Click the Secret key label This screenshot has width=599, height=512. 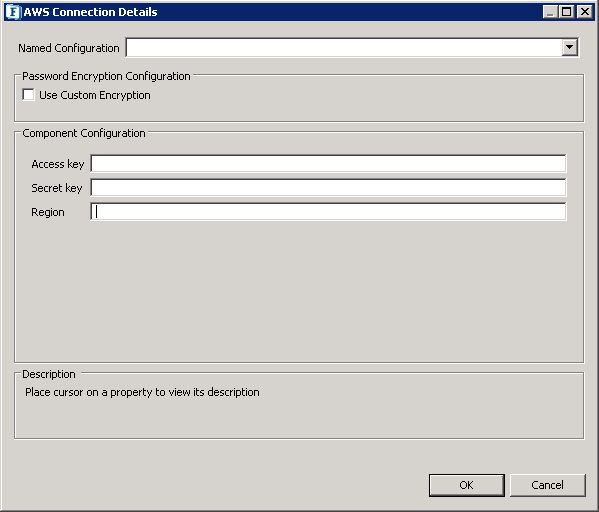pyautogui.click(x=57, y=188)
